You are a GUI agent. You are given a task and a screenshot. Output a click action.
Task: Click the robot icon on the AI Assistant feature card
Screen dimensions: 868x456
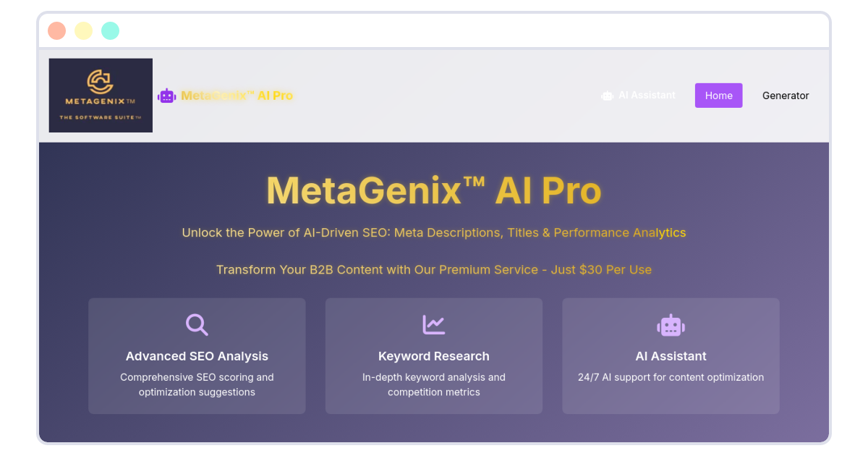(671, 326)
